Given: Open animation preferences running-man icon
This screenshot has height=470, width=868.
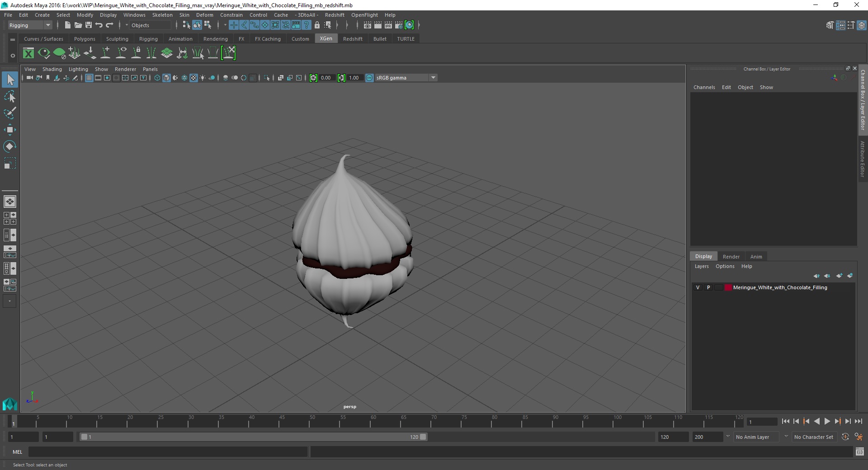Looking at the screenshot, I should [x=859, y=437].
